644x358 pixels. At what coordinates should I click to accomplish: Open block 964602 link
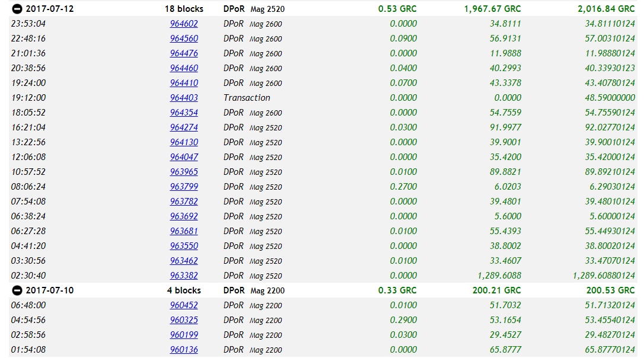click(184, 24)
